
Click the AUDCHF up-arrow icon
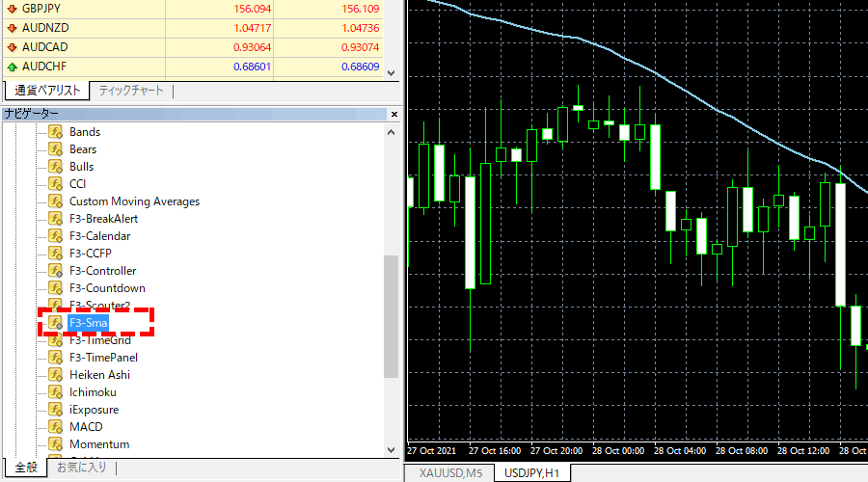pos(11,67)
